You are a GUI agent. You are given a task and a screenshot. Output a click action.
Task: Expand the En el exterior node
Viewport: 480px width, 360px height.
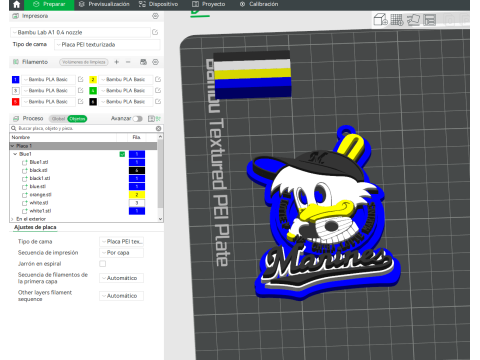12,219
